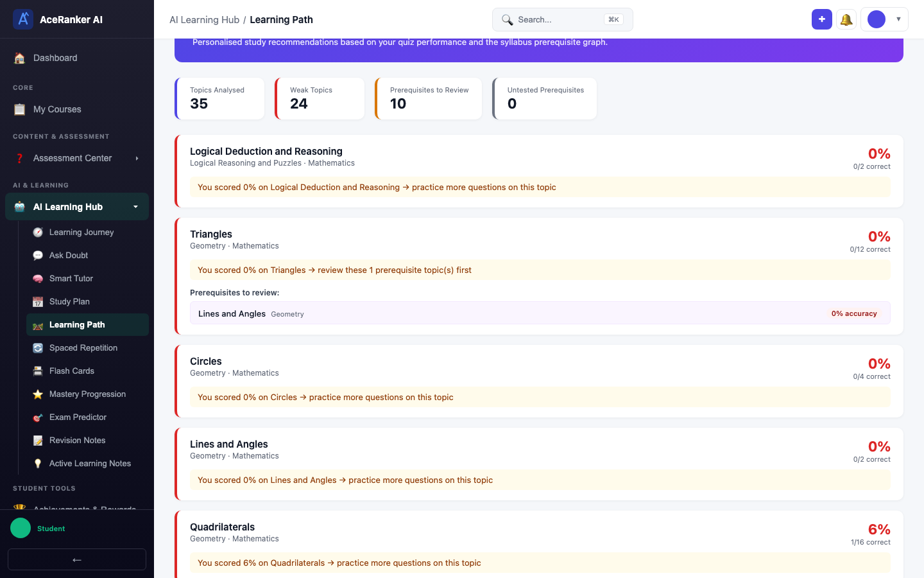Expand Assessment Center submenu arrow
The image size is (924, 578).
137,158
